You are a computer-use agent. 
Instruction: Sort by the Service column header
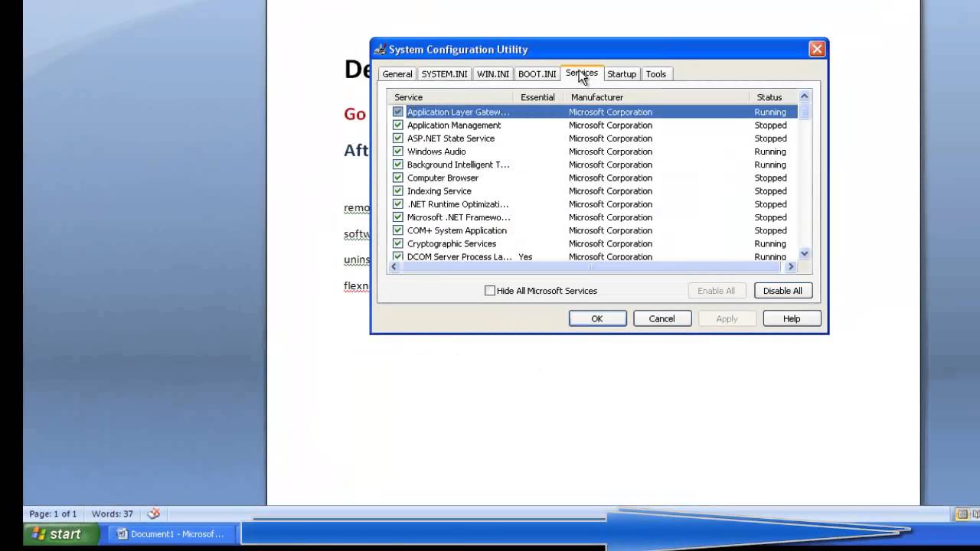450,97
